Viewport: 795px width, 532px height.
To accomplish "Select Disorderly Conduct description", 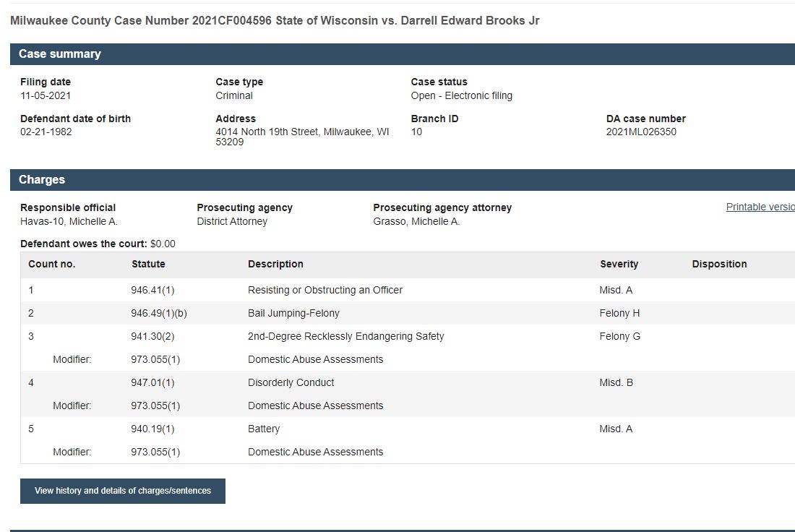I will [291, 383].
